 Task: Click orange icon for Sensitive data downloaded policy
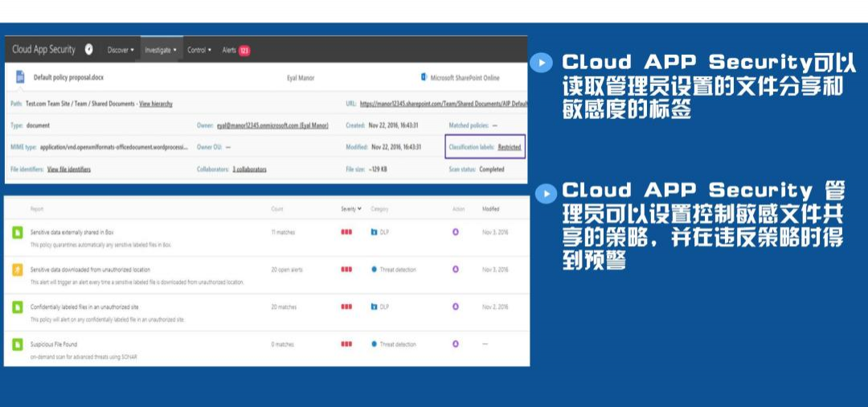tap(18, 269)
